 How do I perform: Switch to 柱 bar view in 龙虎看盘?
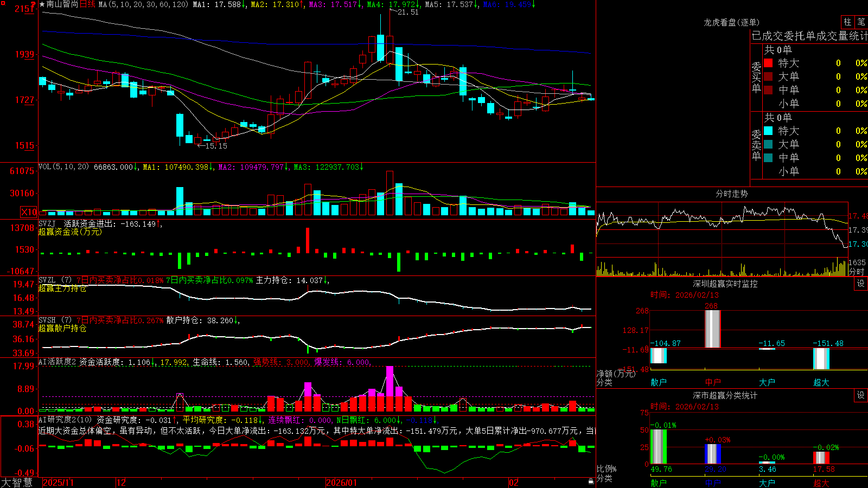click(x=847, y=22)
